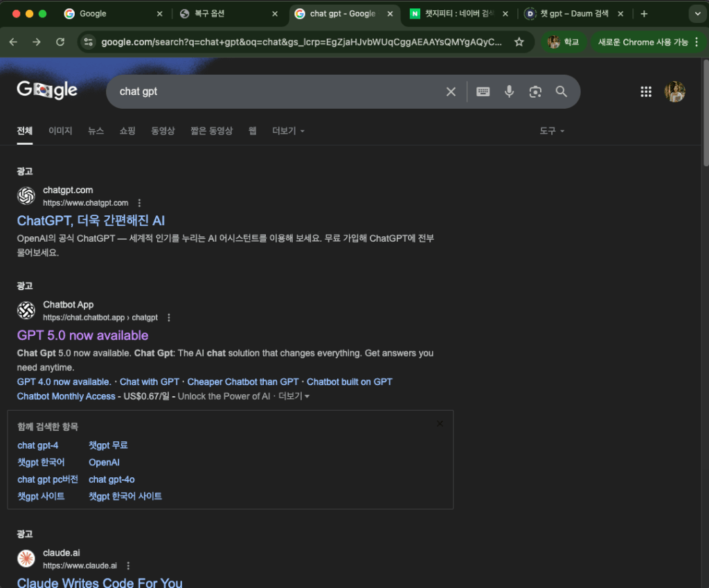The height and width of the screenshot is (588, 709).
Task: Open ChatGPT, 더욱 간편해진 AI result
Action: click(91, 221)
